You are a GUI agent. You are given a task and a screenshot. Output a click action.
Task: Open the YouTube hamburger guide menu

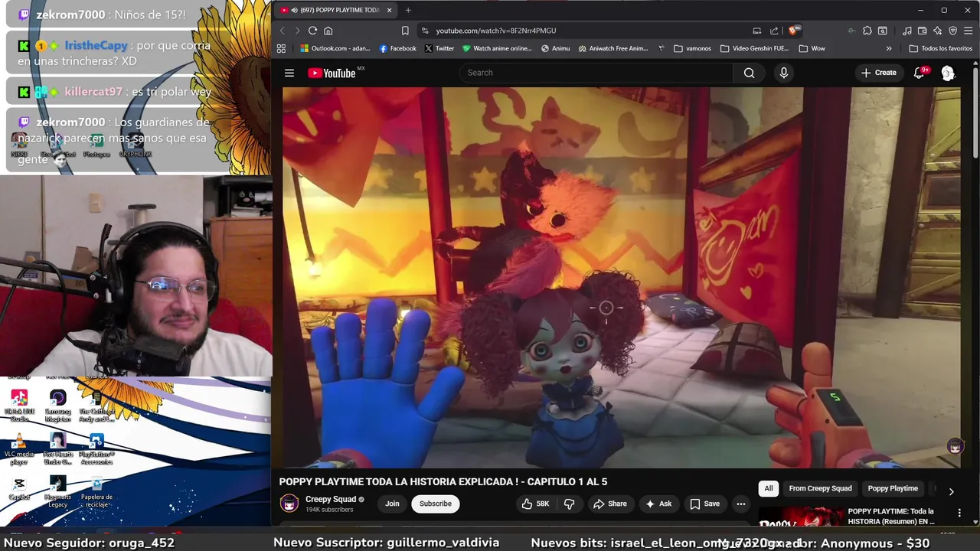(289, 73)
